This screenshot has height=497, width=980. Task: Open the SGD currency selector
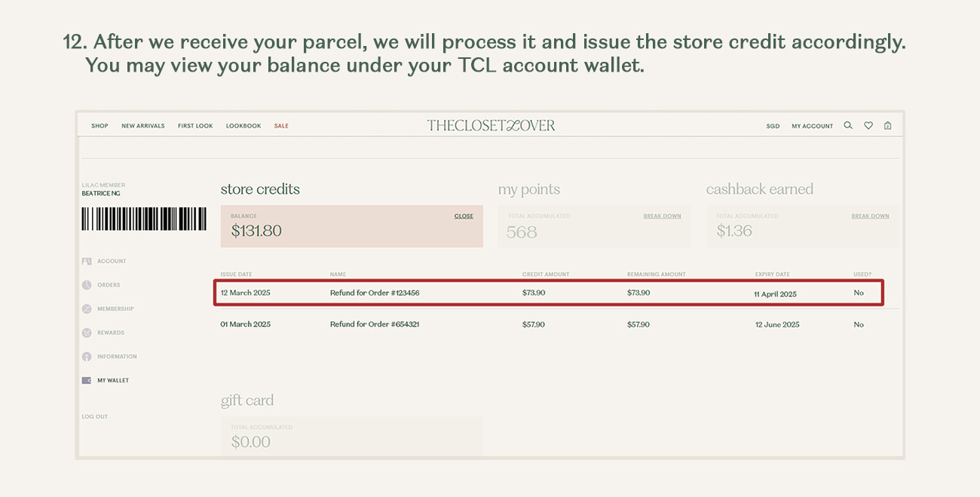pyautogui.click(x=773, y=126)
